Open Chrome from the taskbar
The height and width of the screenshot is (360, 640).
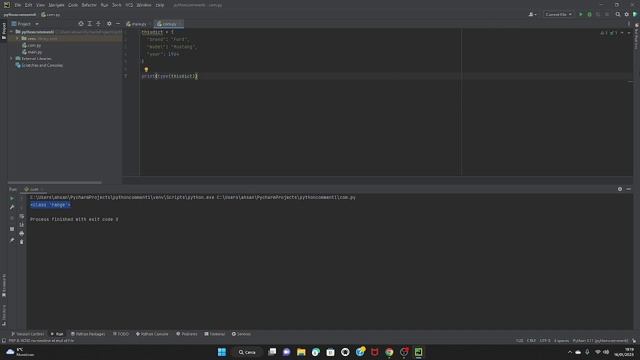point(389,352)
